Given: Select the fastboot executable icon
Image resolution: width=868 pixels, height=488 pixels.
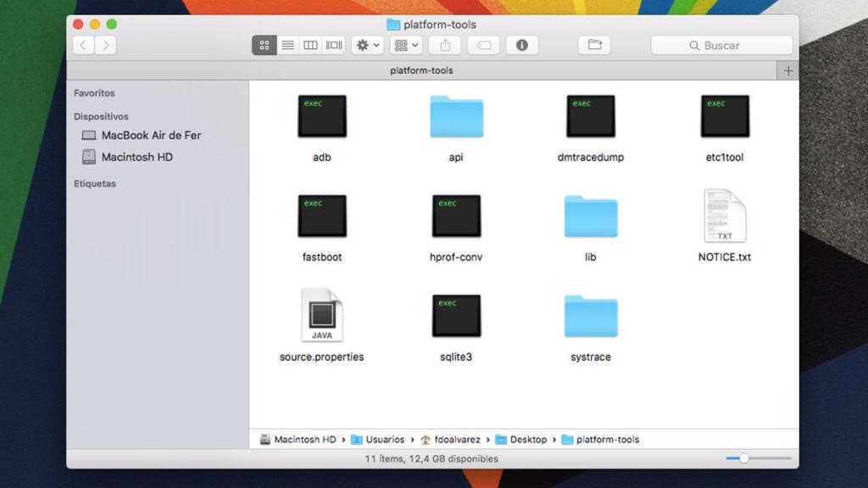Looking at the screenshot, I should click(x=321, y=216).
